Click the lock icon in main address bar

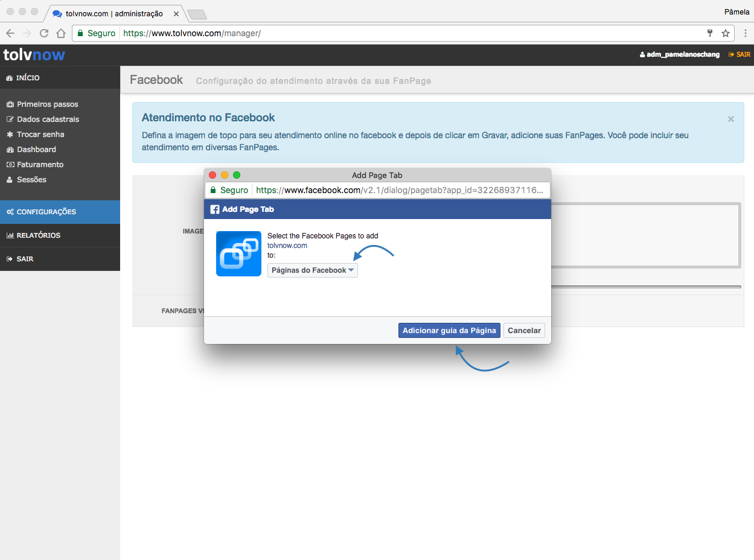click(x=80, y=33)
